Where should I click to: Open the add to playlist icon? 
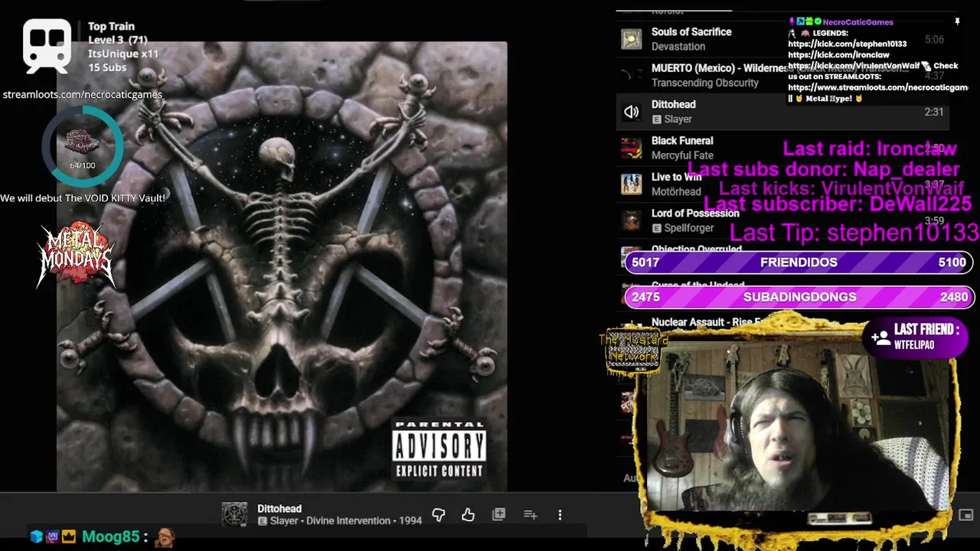pos(530,515)
